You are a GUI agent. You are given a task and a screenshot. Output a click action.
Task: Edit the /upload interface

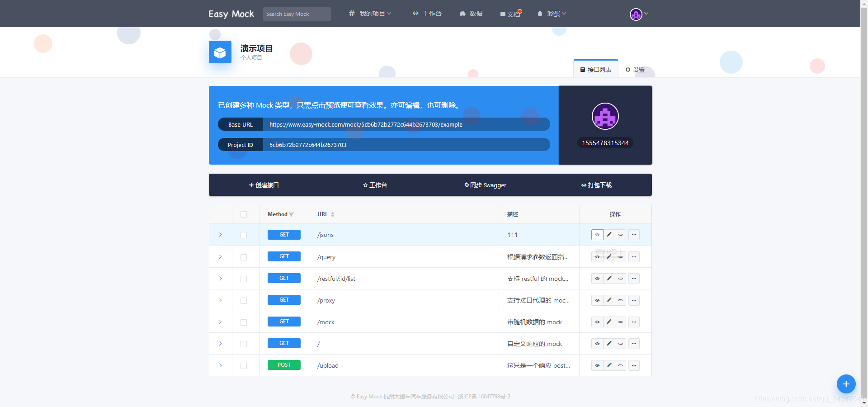coord(609,365)
